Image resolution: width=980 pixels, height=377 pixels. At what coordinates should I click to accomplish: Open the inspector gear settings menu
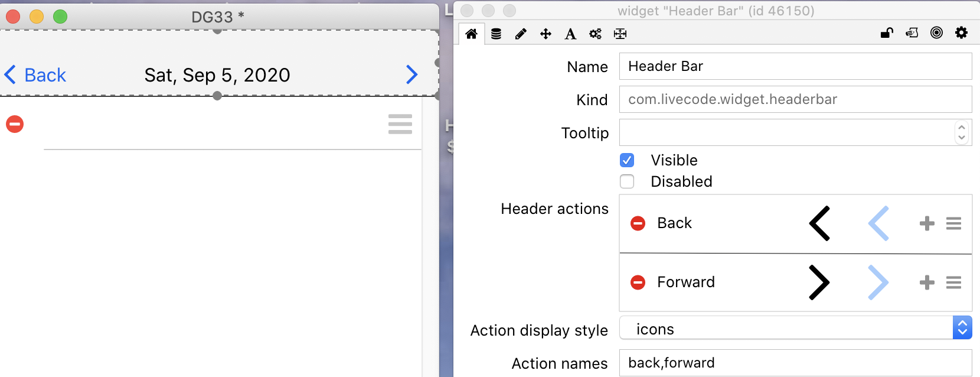pyautogui.click(x=961, y=33)
